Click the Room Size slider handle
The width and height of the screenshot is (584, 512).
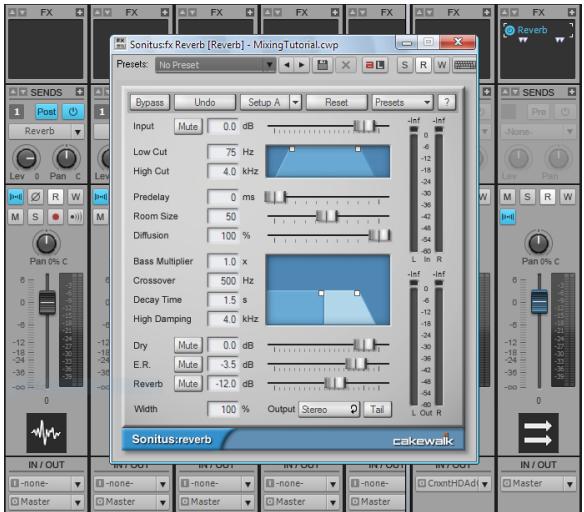[x=327, y=216]
